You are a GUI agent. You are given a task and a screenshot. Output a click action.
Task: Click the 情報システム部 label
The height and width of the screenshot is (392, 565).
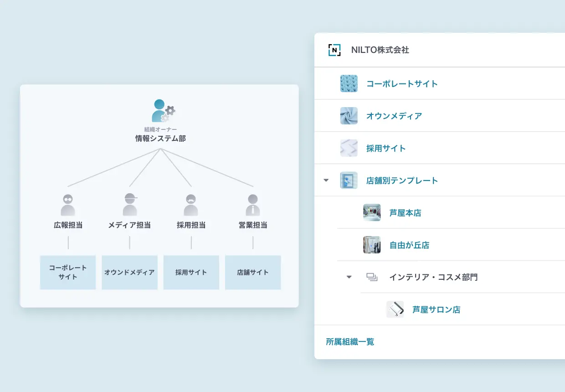pyautogui.click(x=160, y=139)
